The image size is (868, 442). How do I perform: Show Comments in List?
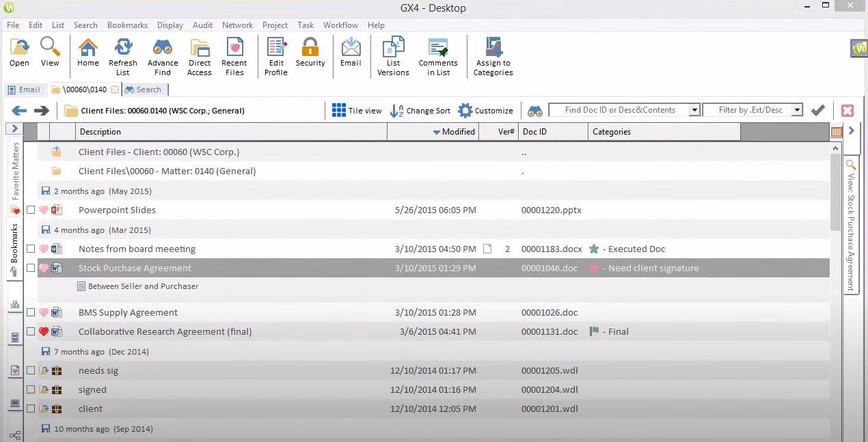(x=437, y=56)
